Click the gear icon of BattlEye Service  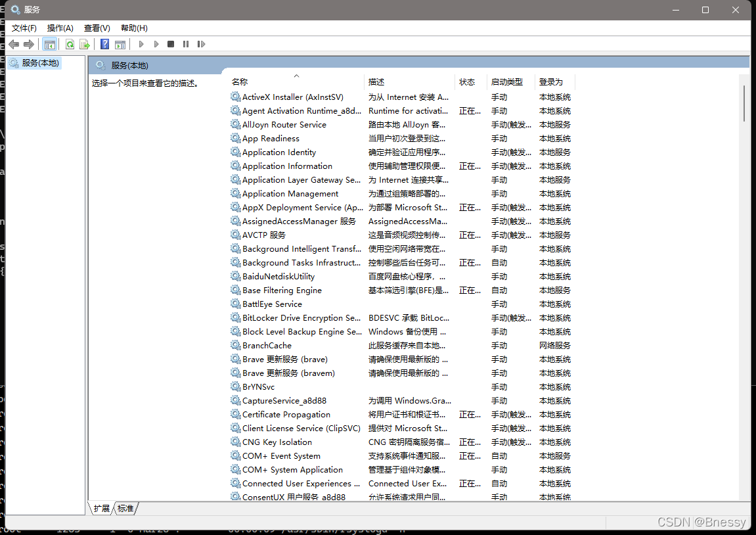(x=236, y=304)
